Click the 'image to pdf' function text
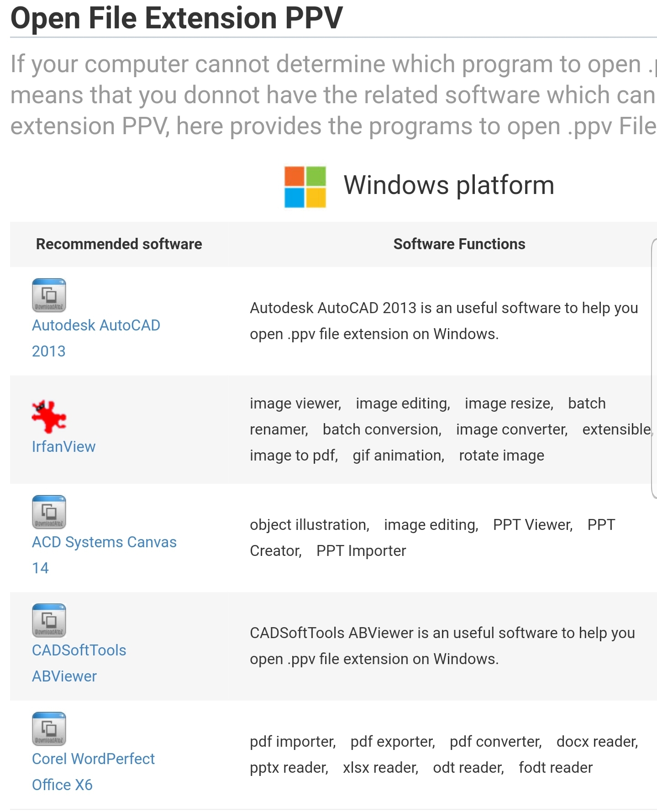This screenshot has height=812, width=657. coord(294,456)
